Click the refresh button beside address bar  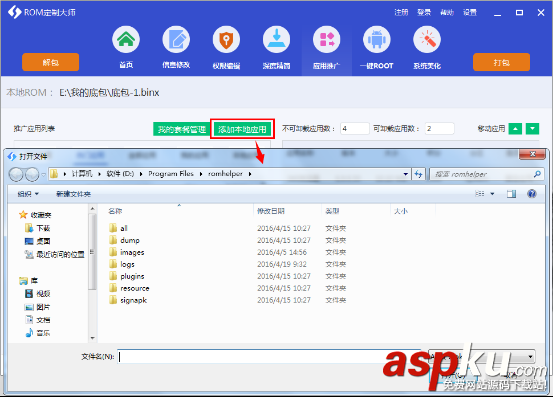tap(419, 174)
